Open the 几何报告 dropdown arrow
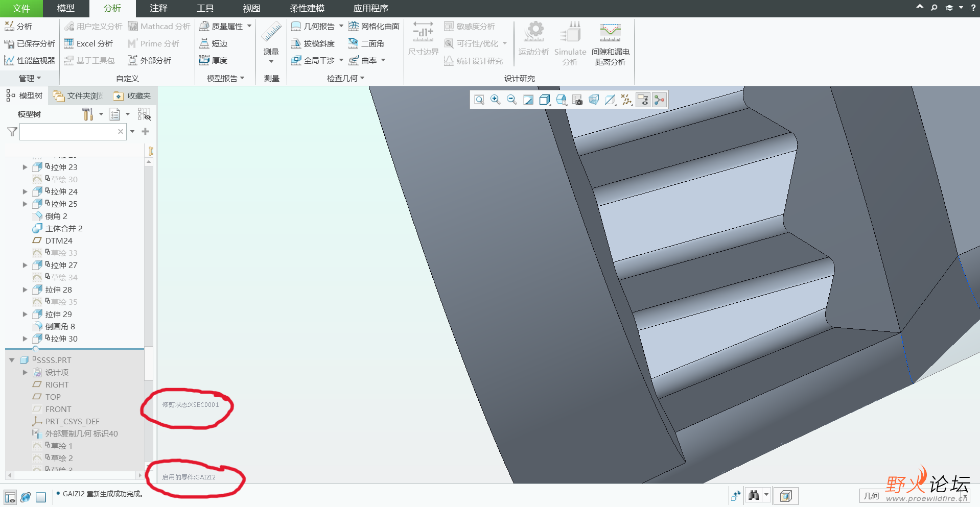980x507 pixels. [341, 26]
